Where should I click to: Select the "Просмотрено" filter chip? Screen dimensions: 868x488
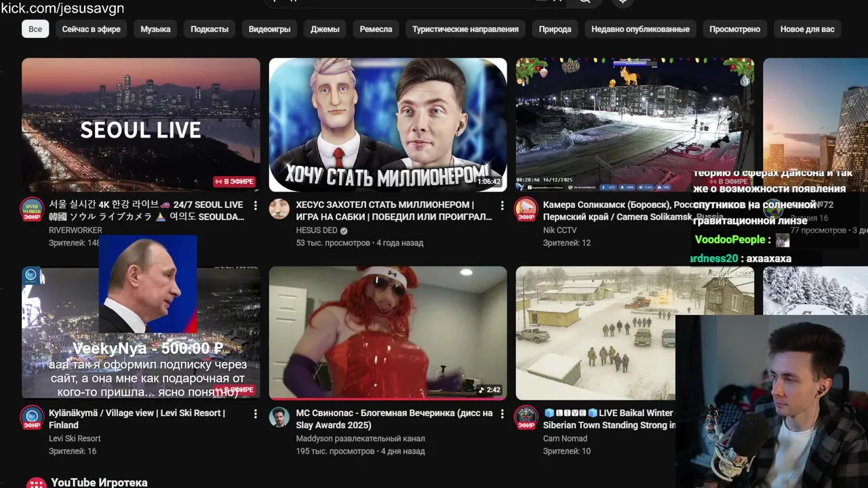(734, 29)
